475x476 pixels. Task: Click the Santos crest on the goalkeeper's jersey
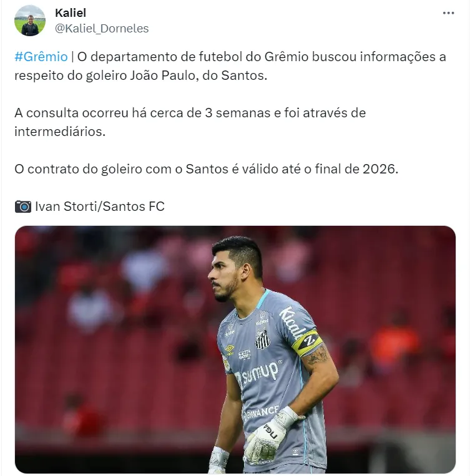(x=262, y=339)
